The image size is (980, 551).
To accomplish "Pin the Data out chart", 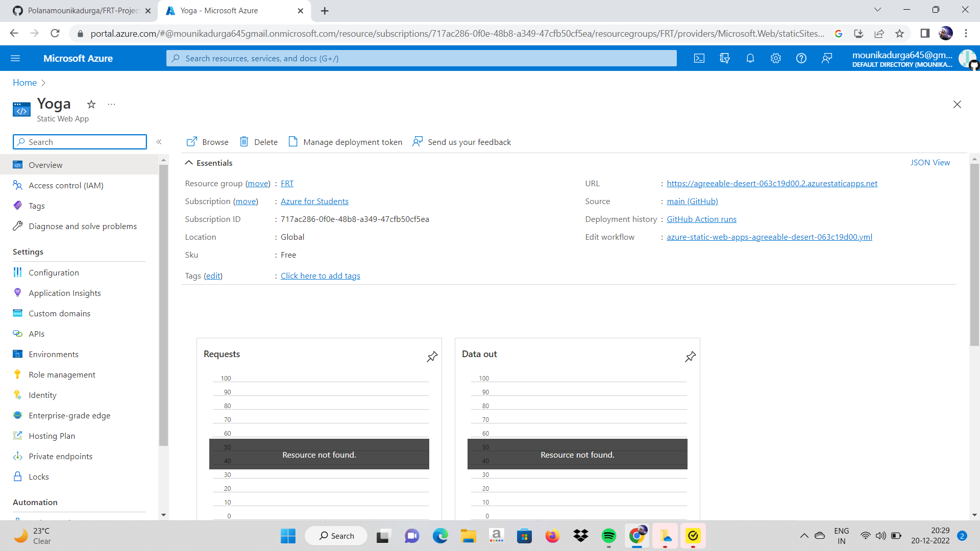I will [690, 357].
